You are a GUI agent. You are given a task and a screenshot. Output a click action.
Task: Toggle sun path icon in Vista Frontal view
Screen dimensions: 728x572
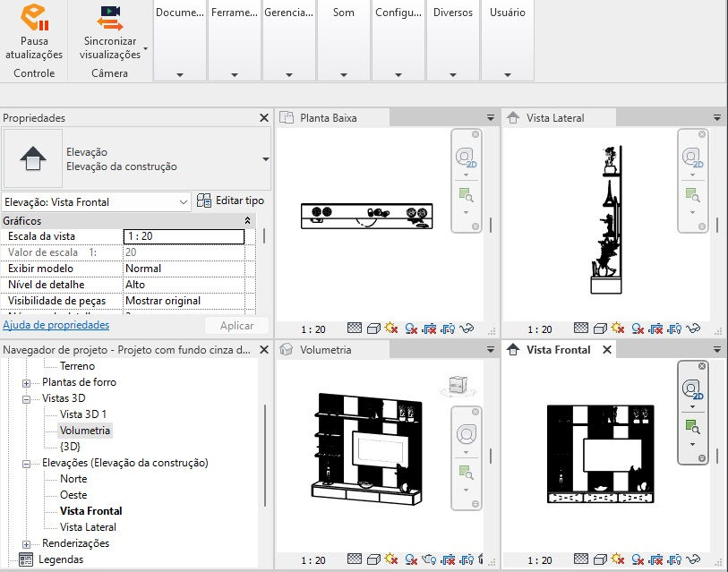(618, 559)
